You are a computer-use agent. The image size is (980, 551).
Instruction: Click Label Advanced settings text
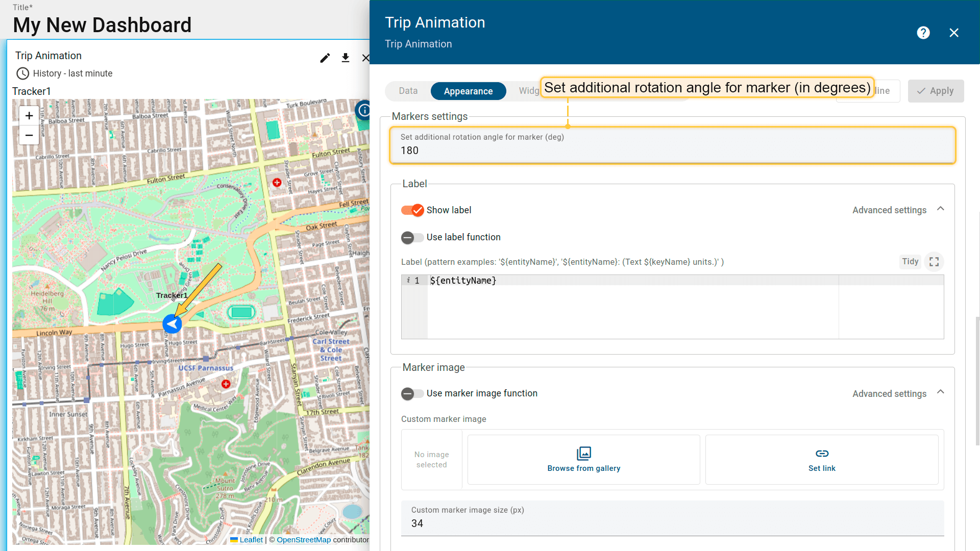889,210
